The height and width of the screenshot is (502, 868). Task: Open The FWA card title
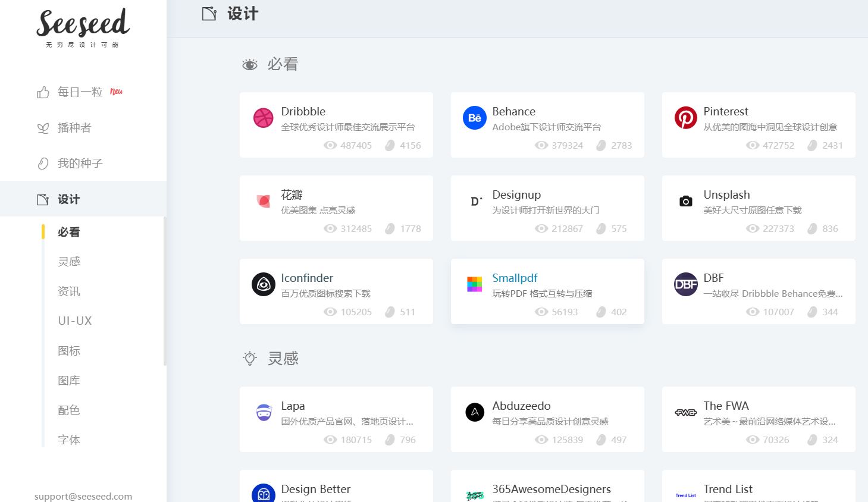726,406
